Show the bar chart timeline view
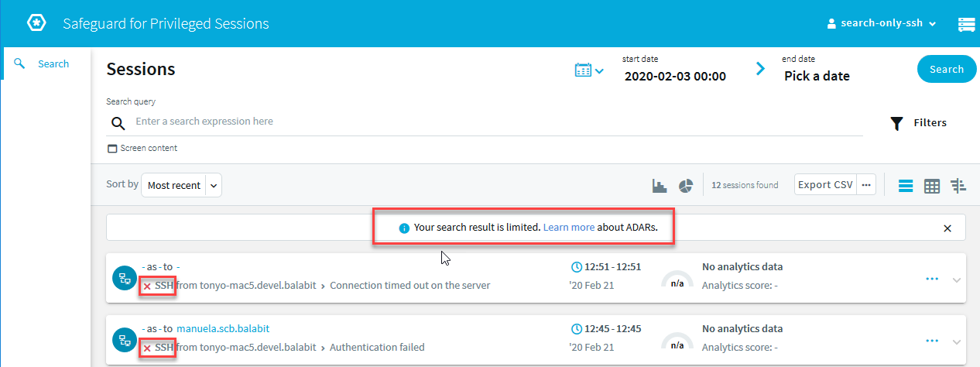 click(x=660, y=186)
